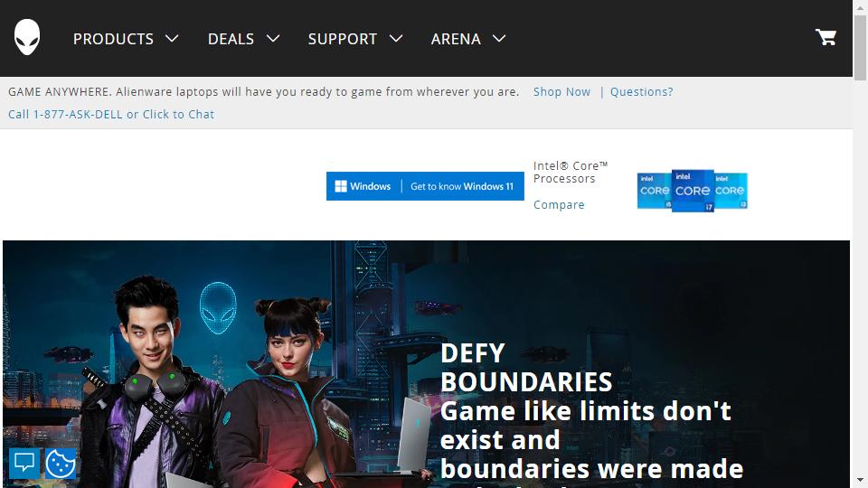Screen dimensions: 868x488
Task: Expand the Deals chevron
Action: 273,38
